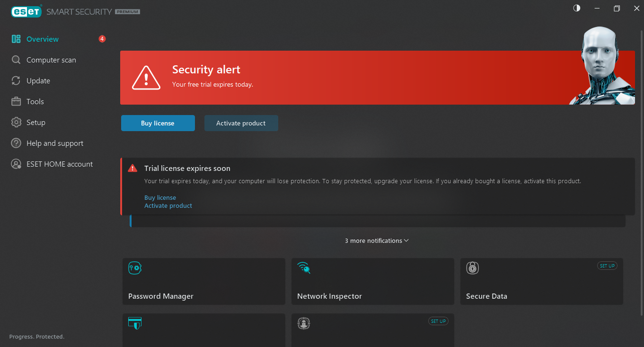This screenshot has height=347, width=644.
Task: Open the Overview section in the sidebar
Action: [43, 39]
